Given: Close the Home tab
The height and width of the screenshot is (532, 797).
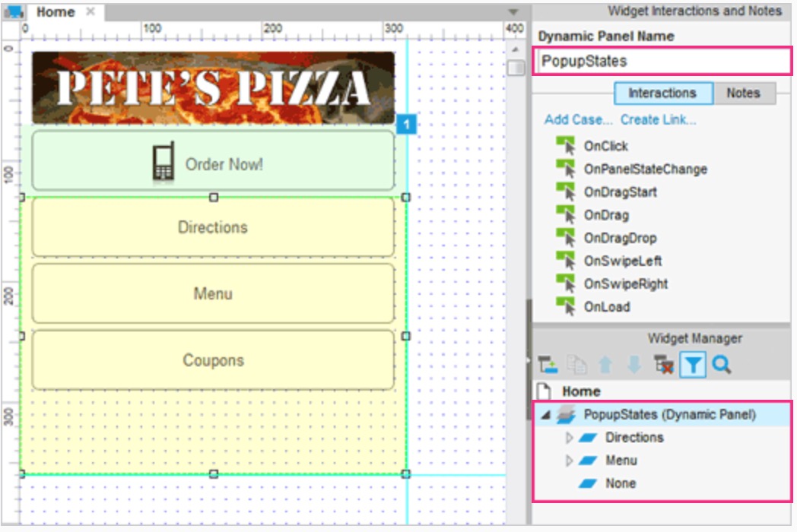Looking at the screenshot, I should click(x=90, y=11).
